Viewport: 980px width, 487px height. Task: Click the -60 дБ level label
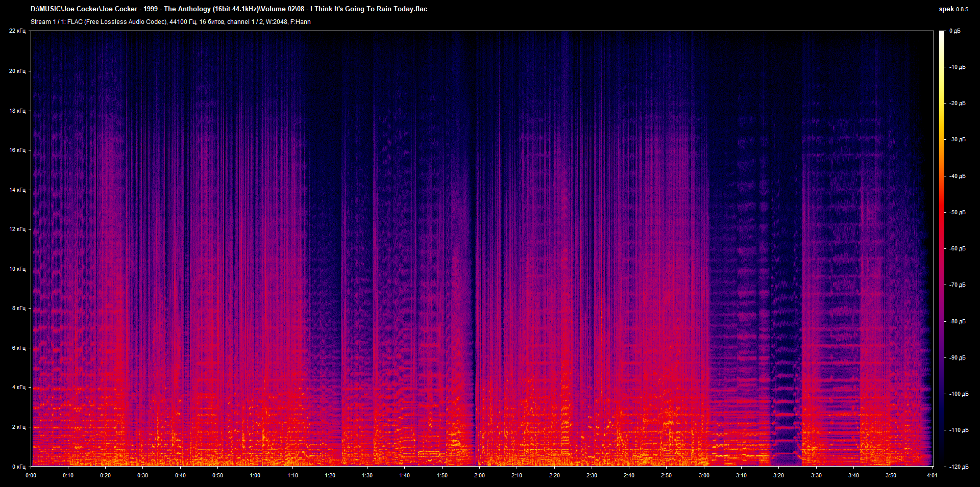point(957,249)
